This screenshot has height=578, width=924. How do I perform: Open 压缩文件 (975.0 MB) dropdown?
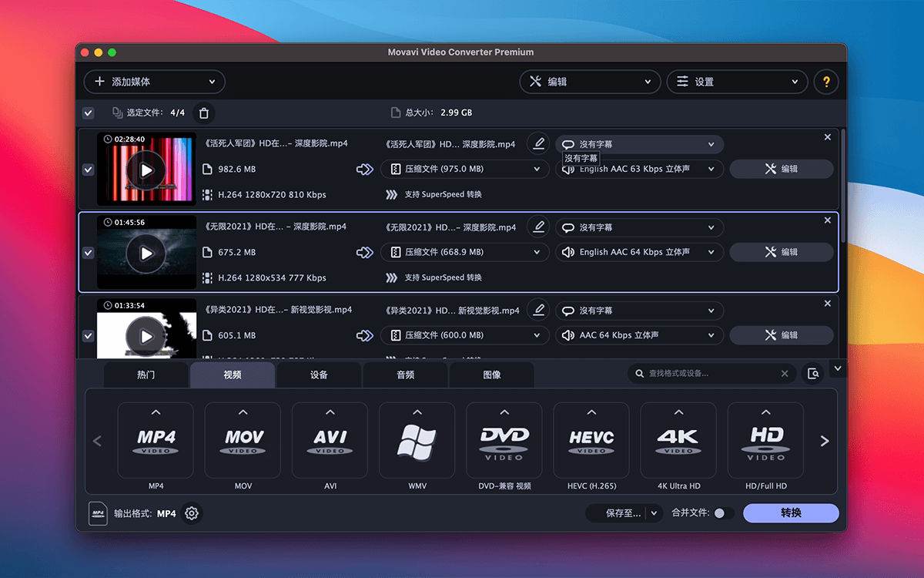pyautogui.click(x=465, y=169)
